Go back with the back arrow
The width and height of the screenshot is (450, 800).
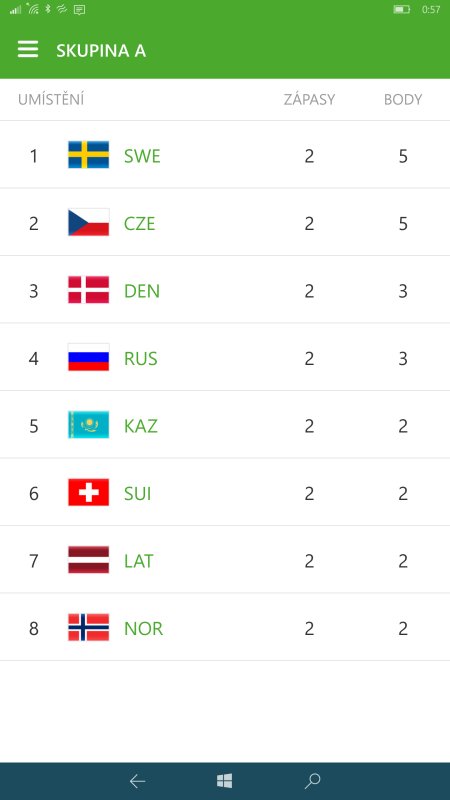(x=137, y=781)
